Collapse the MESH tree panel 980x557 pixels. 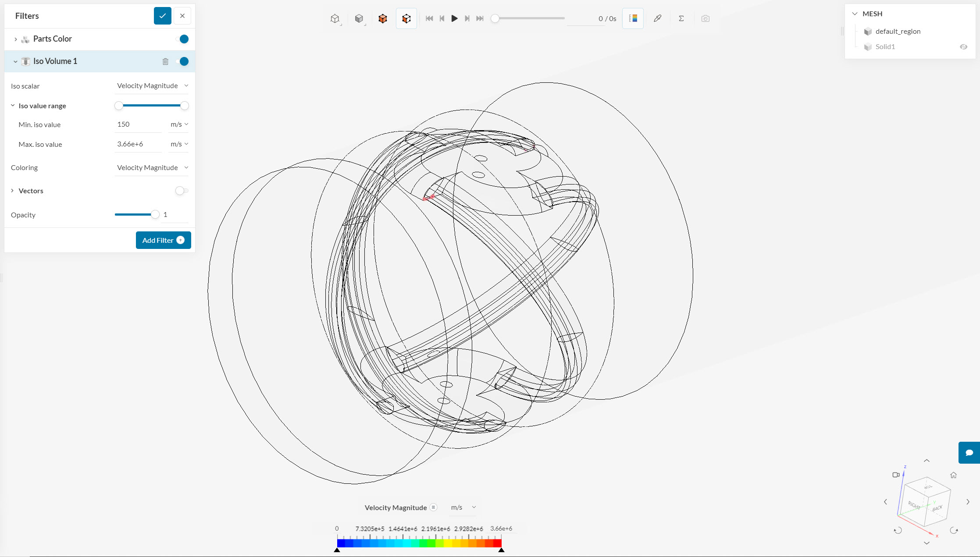point(855,14)
